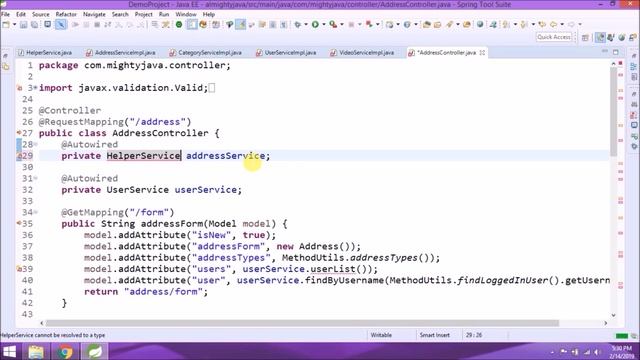Open the Source menu
Viewport: 640px width, 360px height.
[40, 14]
